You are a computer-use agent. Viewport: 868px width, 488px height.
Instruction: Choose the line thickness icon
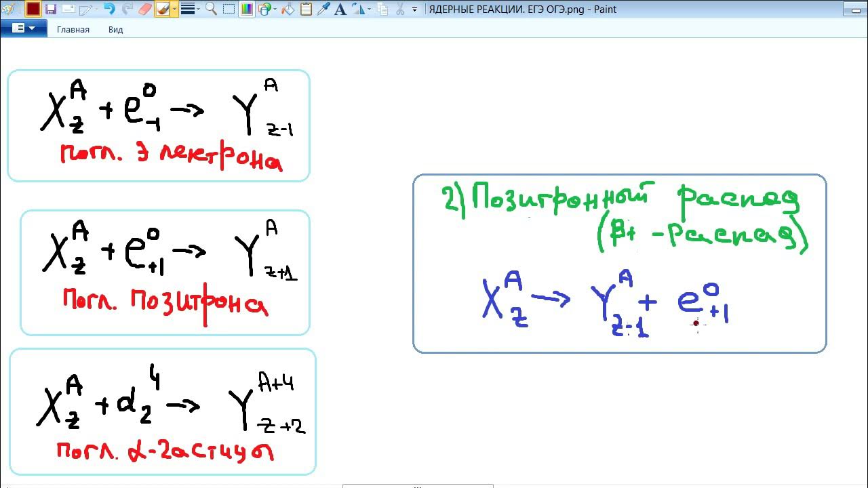188,9
